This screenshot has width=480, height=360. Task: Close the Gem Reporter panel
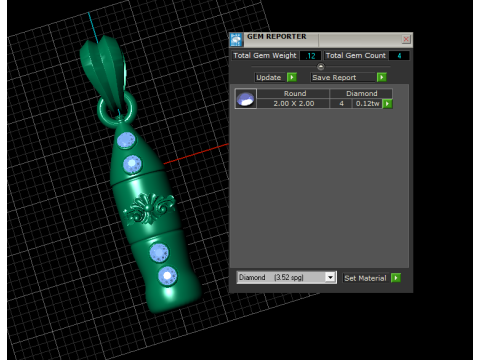[406, 39]
